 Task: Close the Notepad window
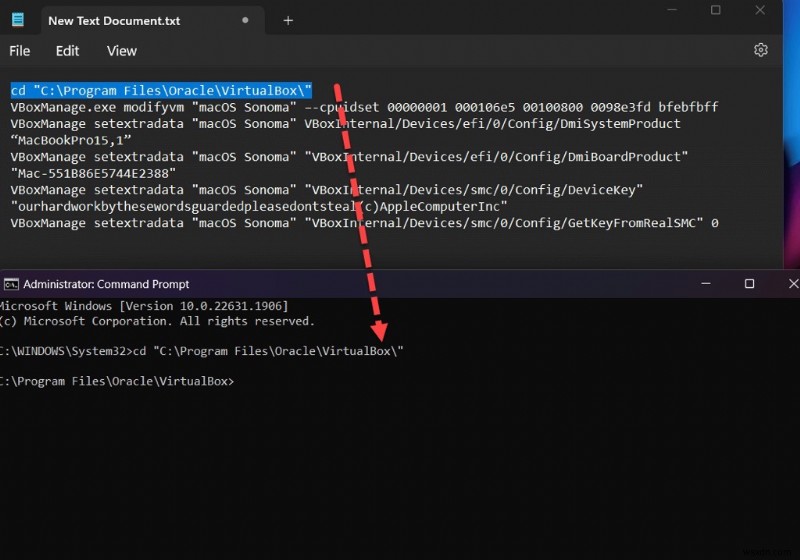tap(760, 10)
